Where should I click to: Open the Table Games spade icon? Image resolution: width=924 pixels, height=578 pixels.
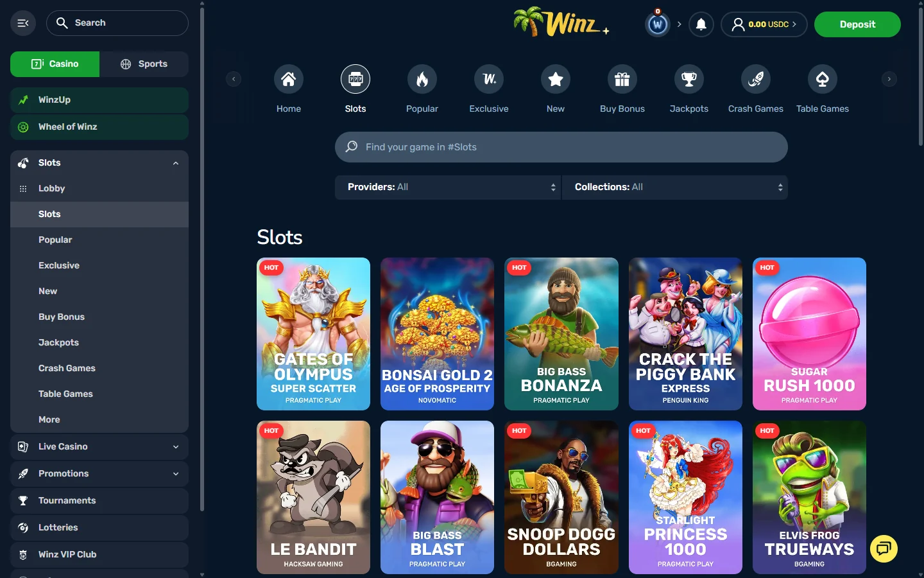point(823,79)
